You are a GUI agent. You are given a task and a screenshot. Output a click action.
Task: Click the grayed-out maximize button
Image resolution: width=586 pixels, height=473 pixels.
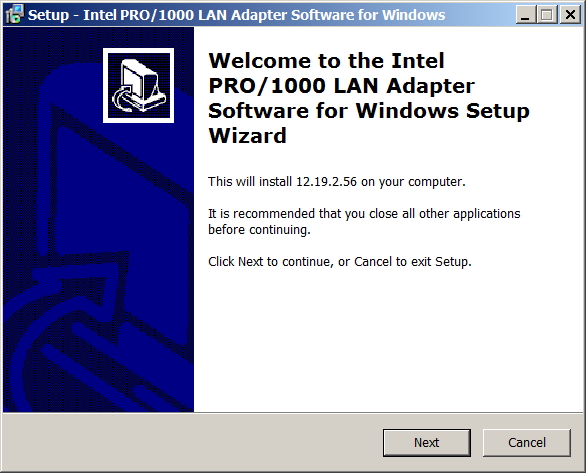point(547,15)
